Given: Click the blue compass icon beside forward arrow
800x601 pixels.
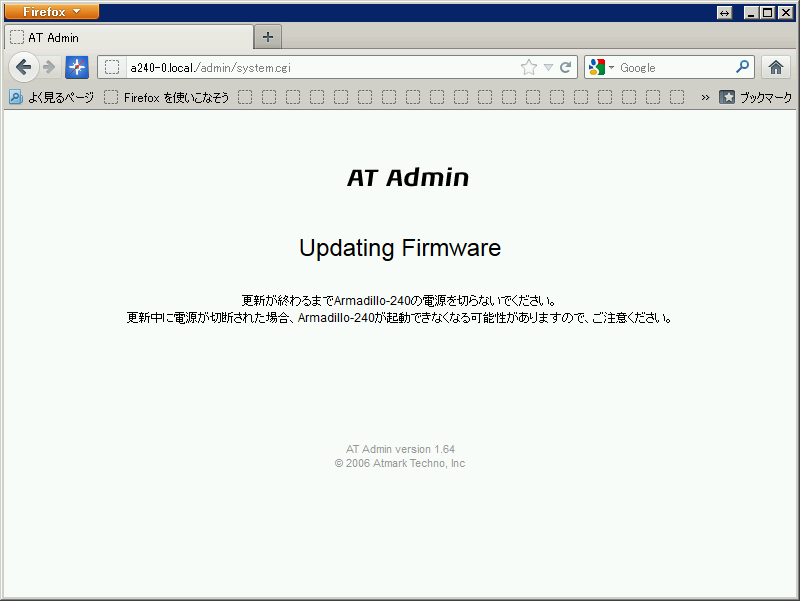Looking at the screenshot, I should (77, 67).
